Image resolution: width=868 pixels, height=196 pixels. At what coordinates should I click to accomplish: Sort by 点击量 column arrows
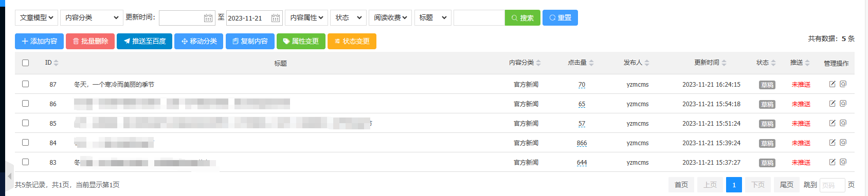point(591,63)
